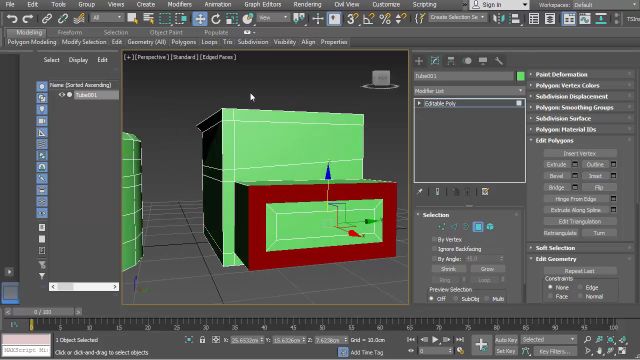This screenshot has width=640, height=360.
Task: Switch to the Freeform ribbon tab
Action: pyautogui.click(x=70, y=32)
